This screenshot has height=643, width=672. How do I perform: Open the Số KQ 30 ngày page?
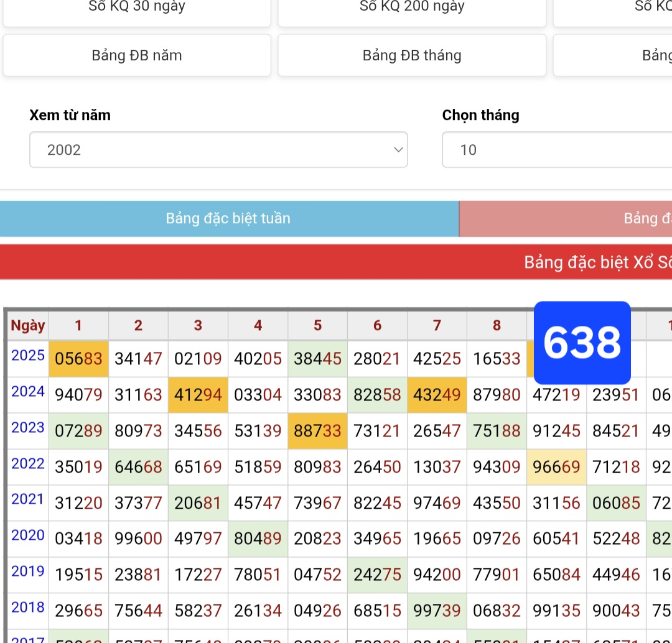pos(137,9)
